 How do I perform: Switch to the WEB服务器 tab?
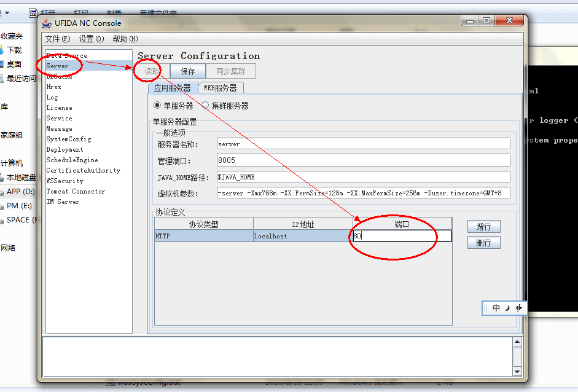point(220,88)
